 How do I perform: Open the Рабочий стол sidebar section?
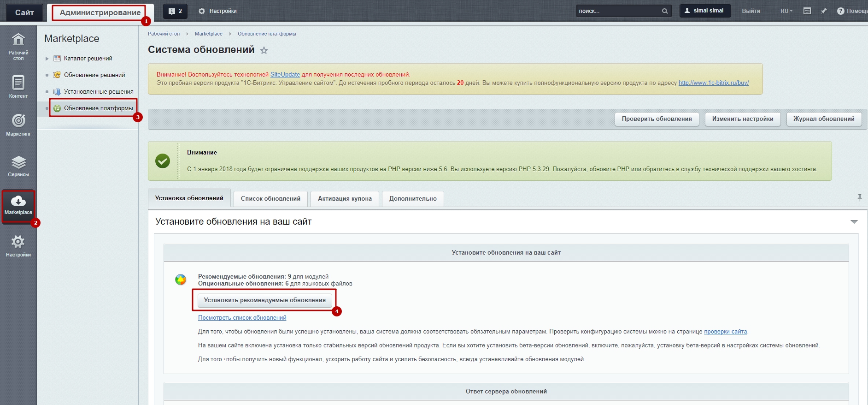click(x=18, y=46)
